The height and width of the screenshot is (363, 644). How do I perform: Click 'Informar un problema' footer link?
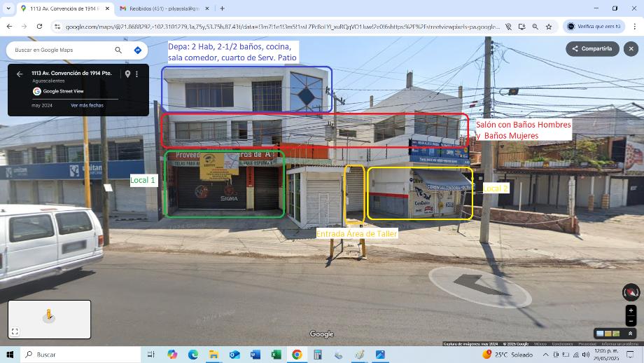pyautogui.click(x=619, y=343)
